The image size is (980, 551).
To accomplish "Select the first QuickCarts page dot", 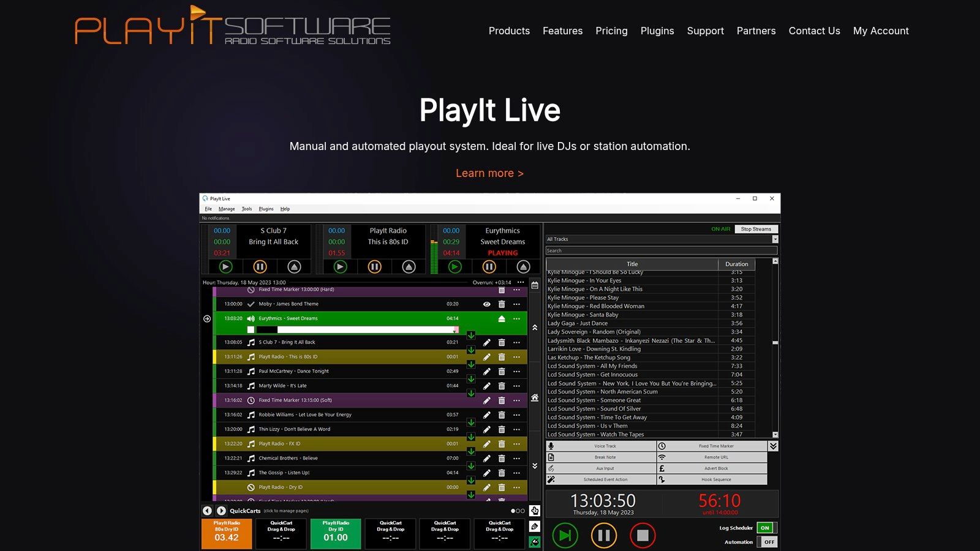I will click(513, 511).
